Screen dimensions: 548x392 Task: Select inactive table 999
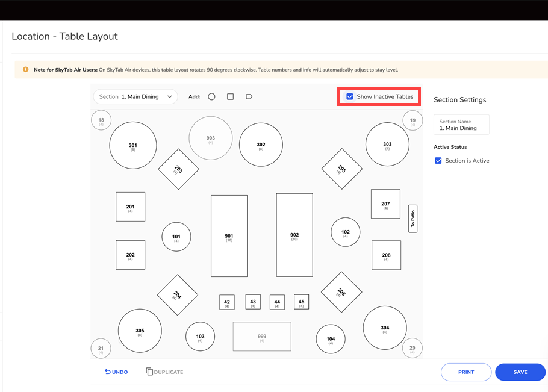tap(262, 337)
